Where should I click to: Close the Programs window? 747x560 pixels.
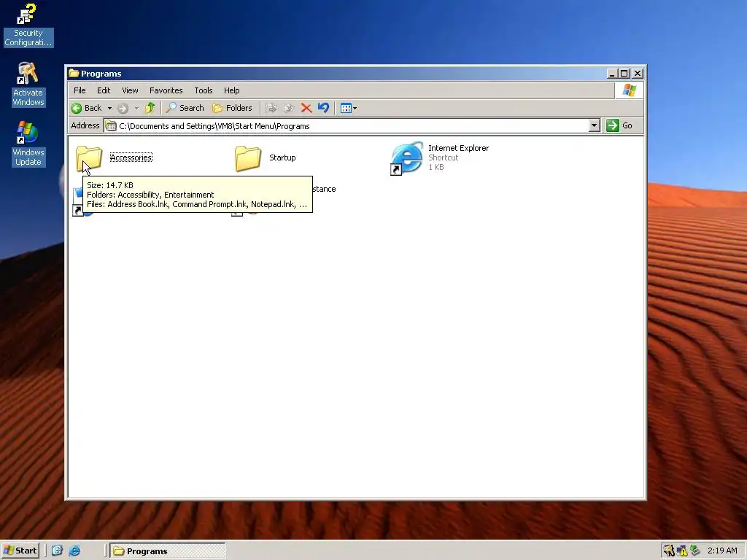coord(638,74)
